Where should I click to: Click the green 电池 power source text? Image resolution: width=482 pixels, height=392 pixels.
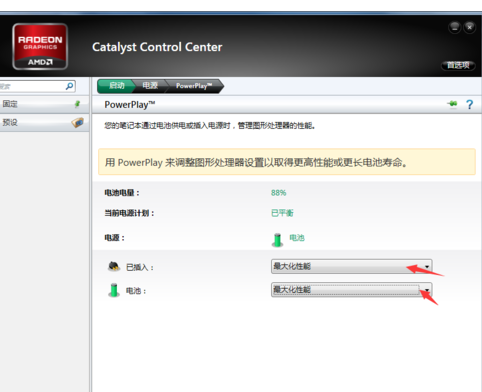pyautogui.click(x=297, y=238)
